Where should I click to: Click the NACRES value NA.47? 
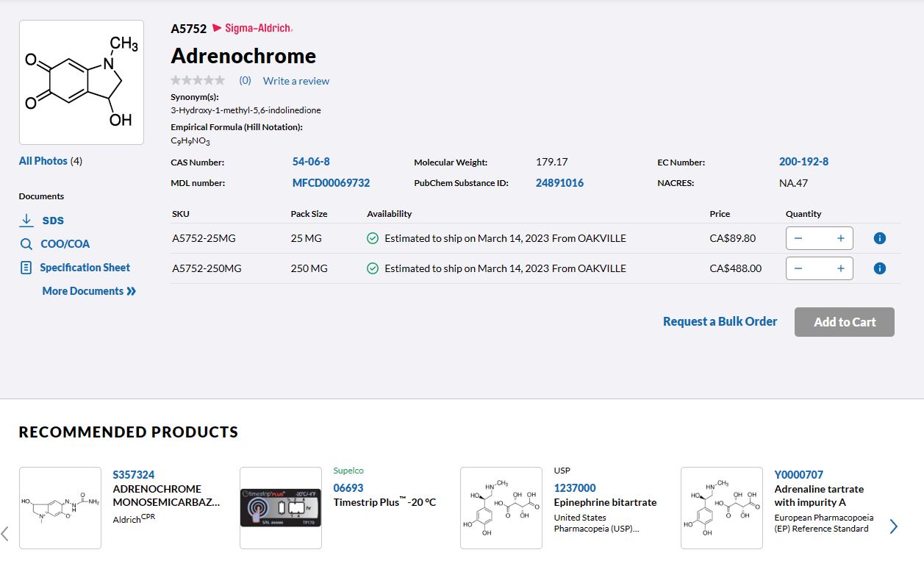(x=794, y=183)
